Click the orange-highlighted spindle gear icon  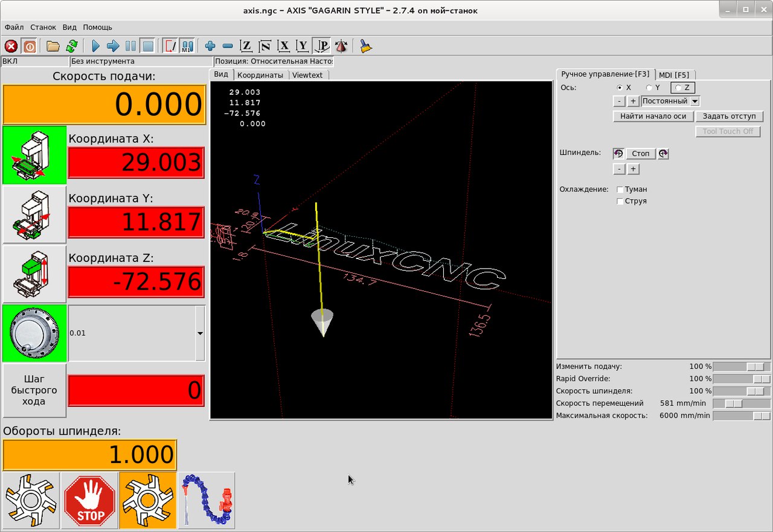pos(148,501)
